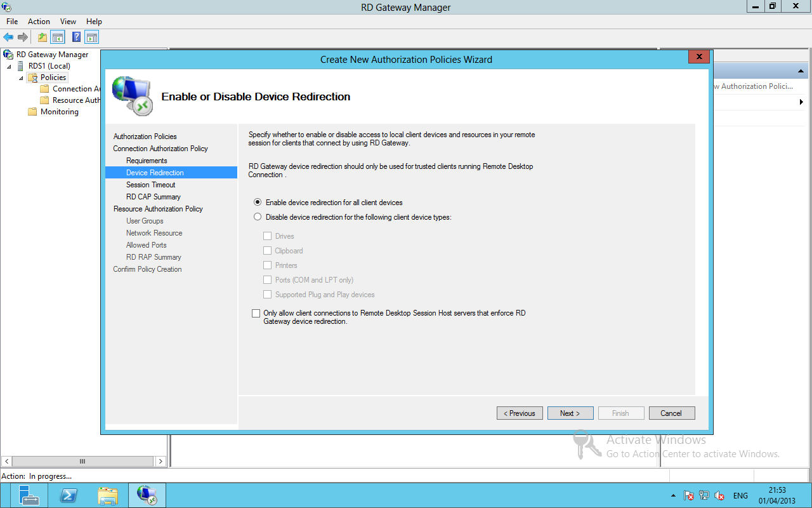Select Disable device redirection for client device types
The height and width of the screenshot is (508, 812).
[x=258, y=217]
